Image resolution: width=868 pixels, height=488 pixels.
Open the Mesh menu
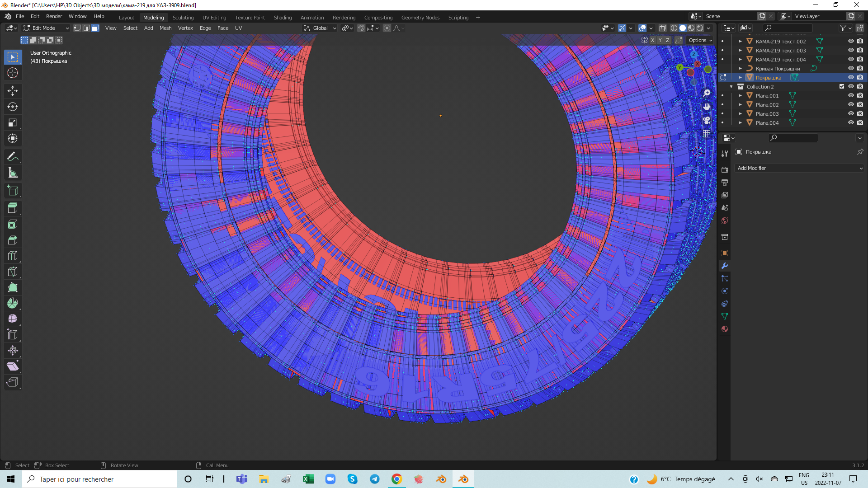click(165, 28)
